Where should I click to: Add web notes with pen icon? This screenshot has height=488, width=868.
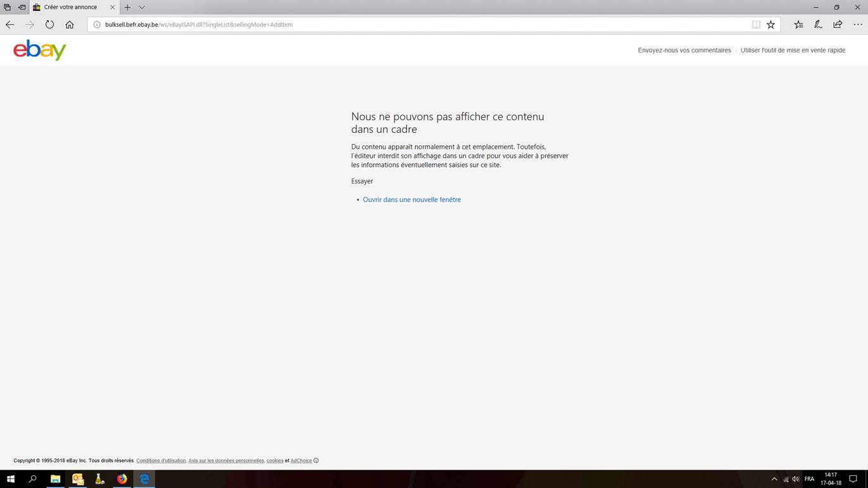pos(818,25)
